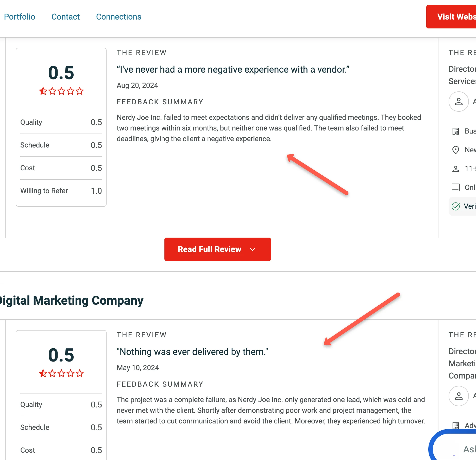Click the Aug 20, 2024 date
The image size is (476, 460).
click(x=137, y=85)
